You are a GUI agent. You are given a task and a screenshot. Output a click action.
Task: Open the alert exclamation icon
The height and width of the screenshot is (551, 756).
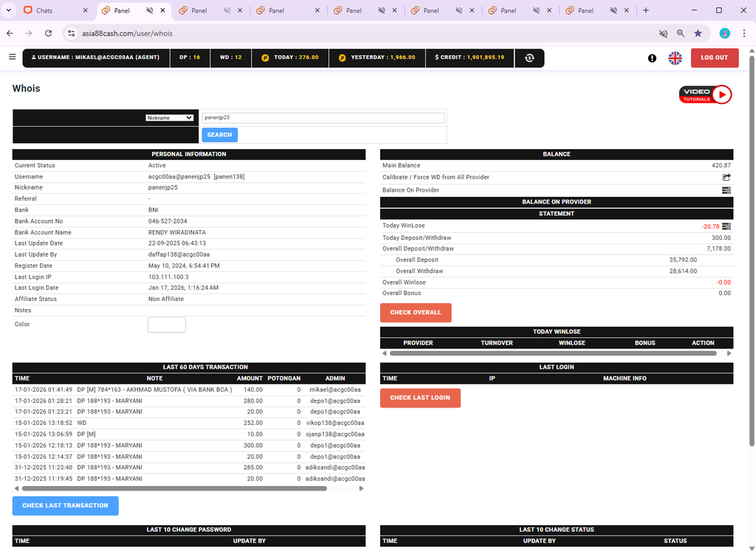coord(652,58)
